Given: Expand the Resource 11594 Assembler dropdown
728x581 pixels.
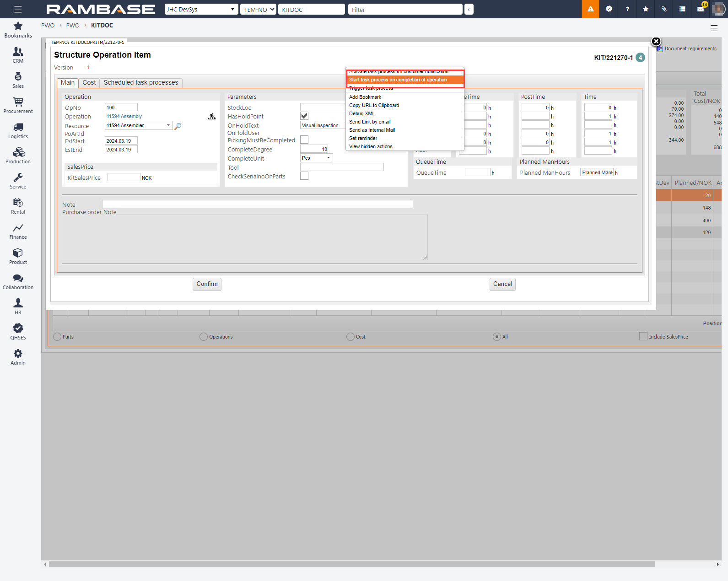Looking at the screenshot, I should (168, 125).
